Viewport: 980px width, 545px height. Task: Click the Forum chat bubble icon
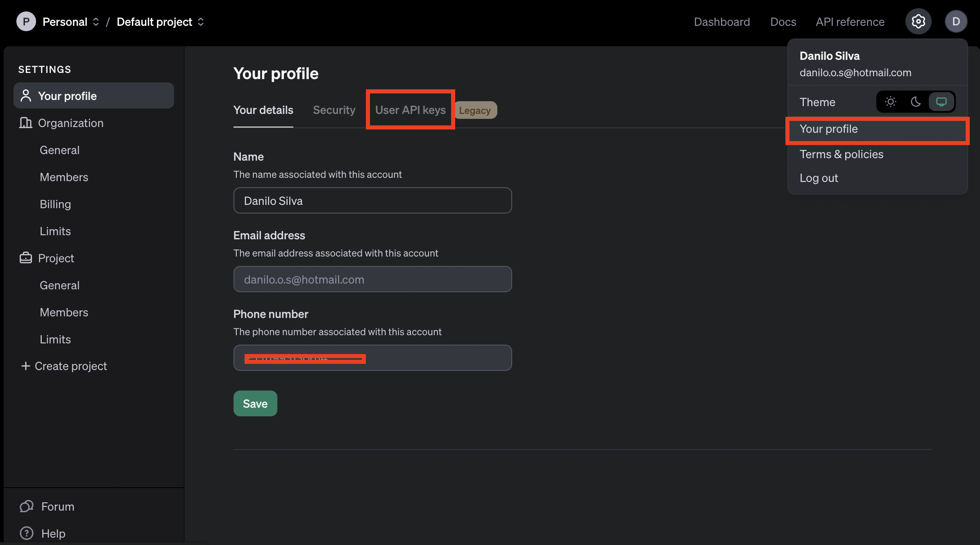pos(27,506)
